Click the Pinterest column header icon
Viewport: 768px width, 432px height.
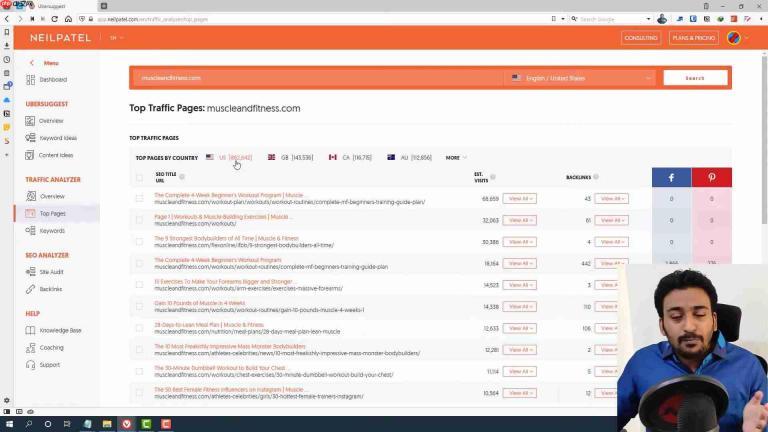[x=712, y=177]
